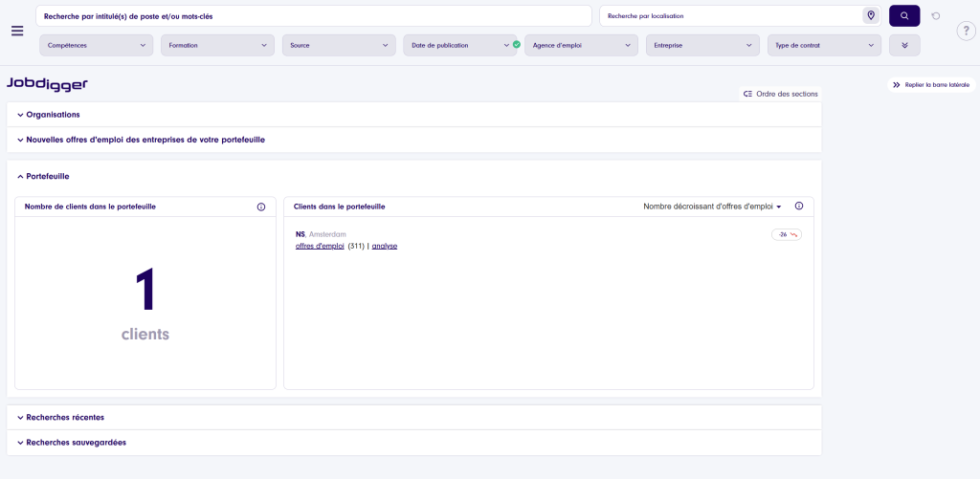Image resolution: width=980 pixels, height=479 pixels.
Task: Open the Type de contrat dropdown
Action: click(x=824, y=45)
